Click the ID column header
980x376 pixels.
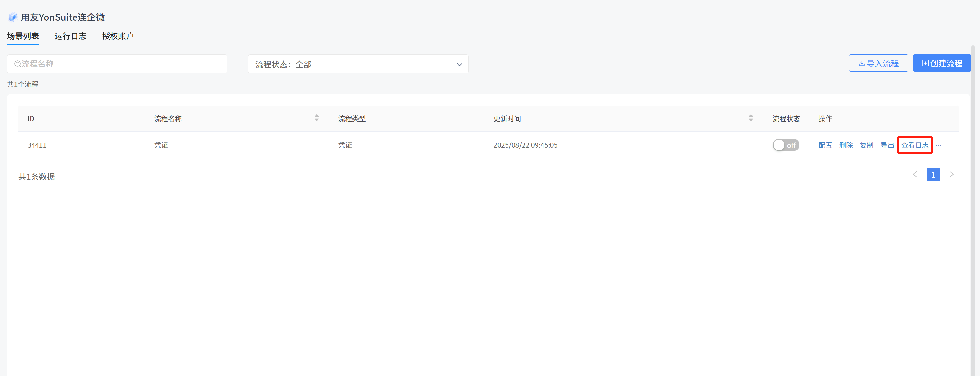(x=31, y=119)
